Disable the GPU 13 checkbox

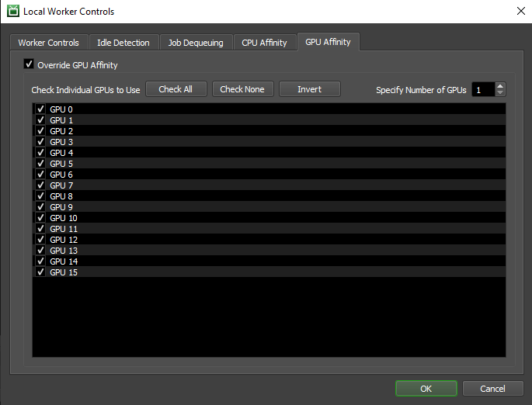pos(40,250)
